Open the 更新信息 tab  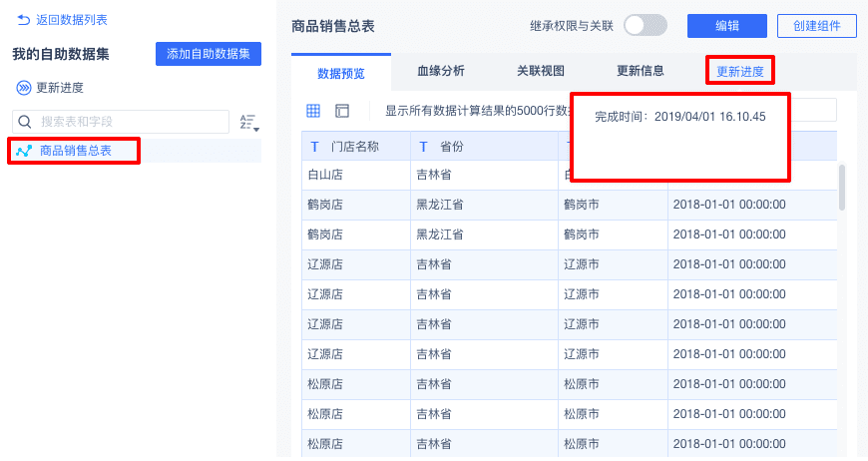(x=641, y=71)
